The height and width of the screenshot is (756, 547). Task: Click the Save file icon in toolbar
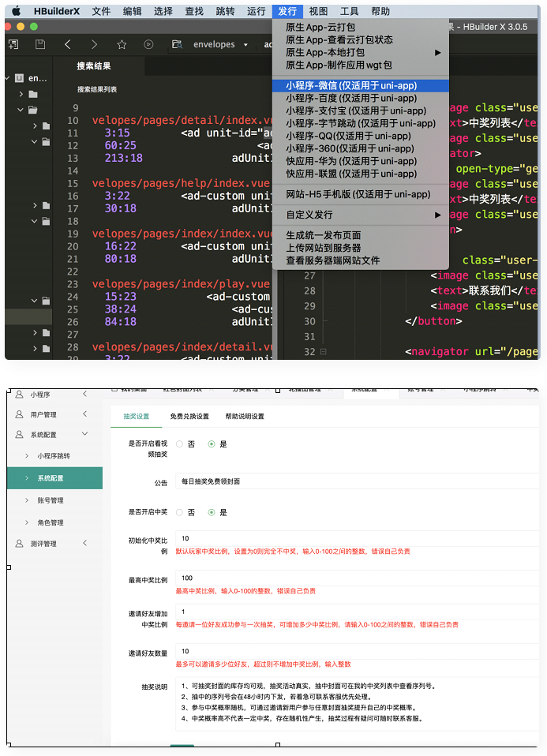click(x=40, y=45)
